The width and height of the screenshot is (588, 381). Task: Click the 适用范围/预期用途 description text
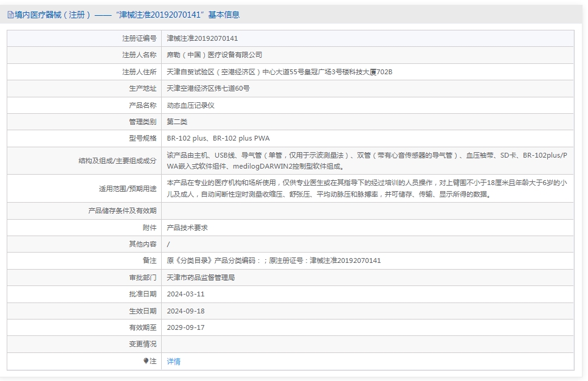pos(367,189)
